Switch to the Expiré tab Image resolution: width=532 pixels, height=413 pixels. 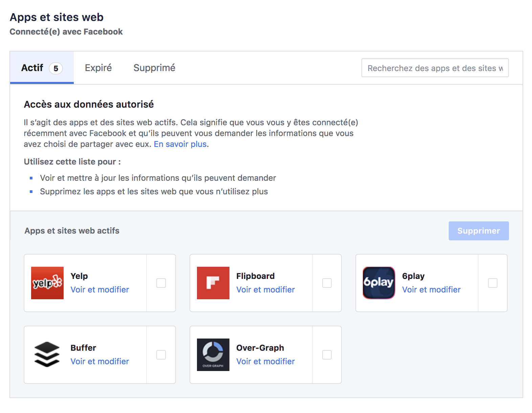[x=98, y=68]
